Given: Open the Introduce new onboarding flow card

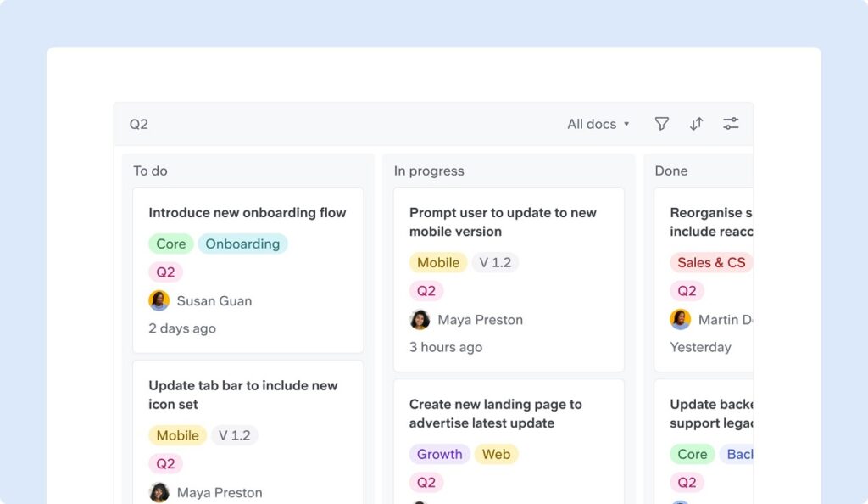Looking at the screenshot, I should tap(248, 213).
